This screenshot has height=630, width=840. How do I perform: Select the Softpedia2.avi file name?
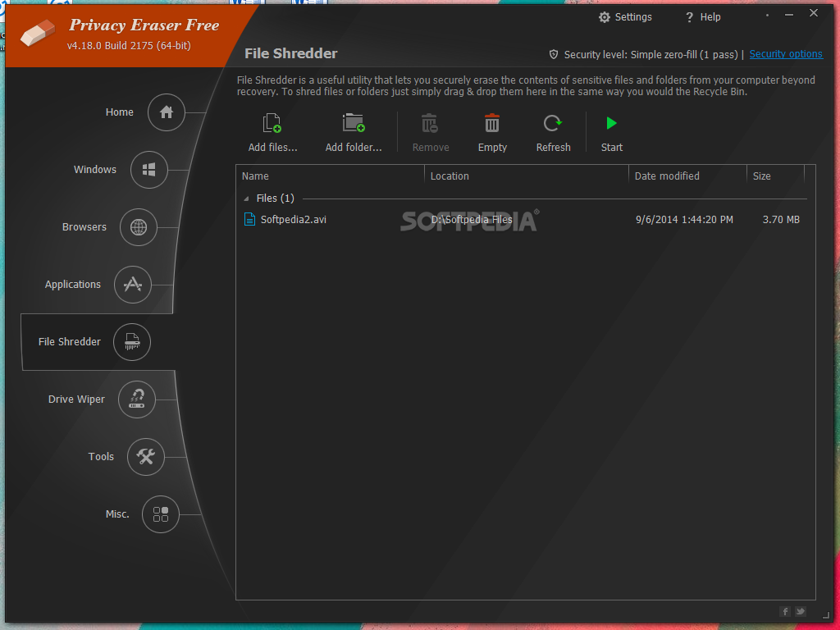(294, 220)
